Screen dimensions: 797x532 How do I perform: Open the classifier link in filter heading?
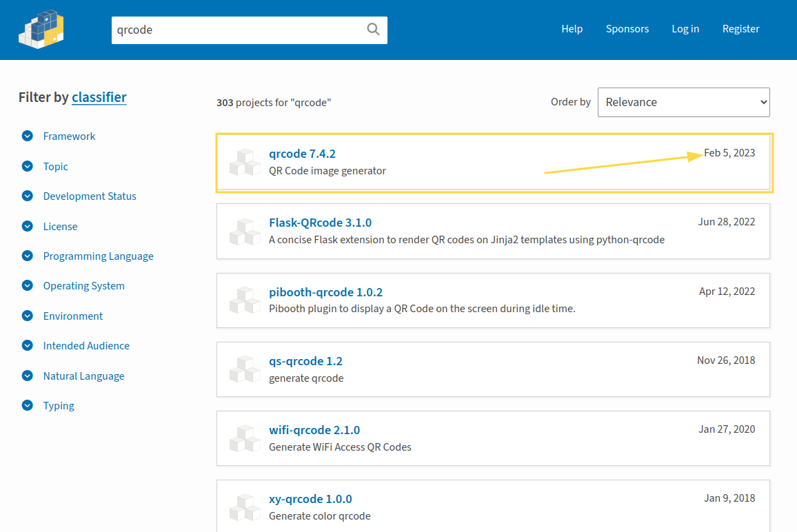pyautogui.click(x=99, y=97)
